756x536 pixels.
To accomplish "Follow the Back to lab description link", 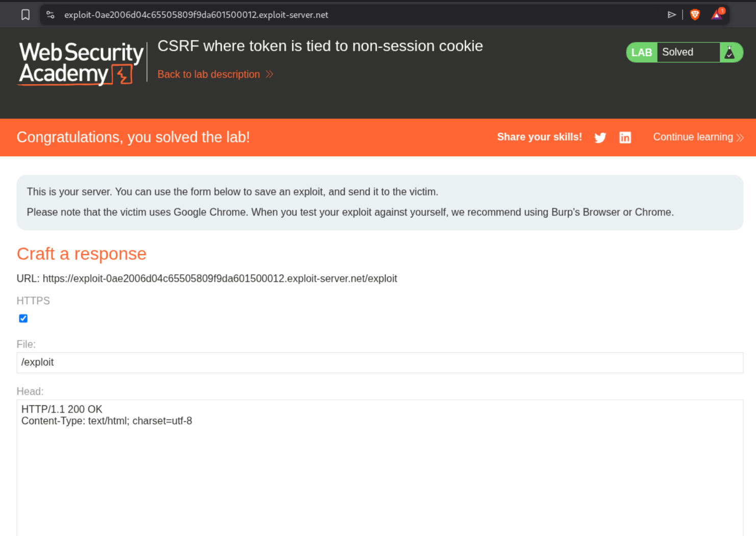I will tap(209, 75).
